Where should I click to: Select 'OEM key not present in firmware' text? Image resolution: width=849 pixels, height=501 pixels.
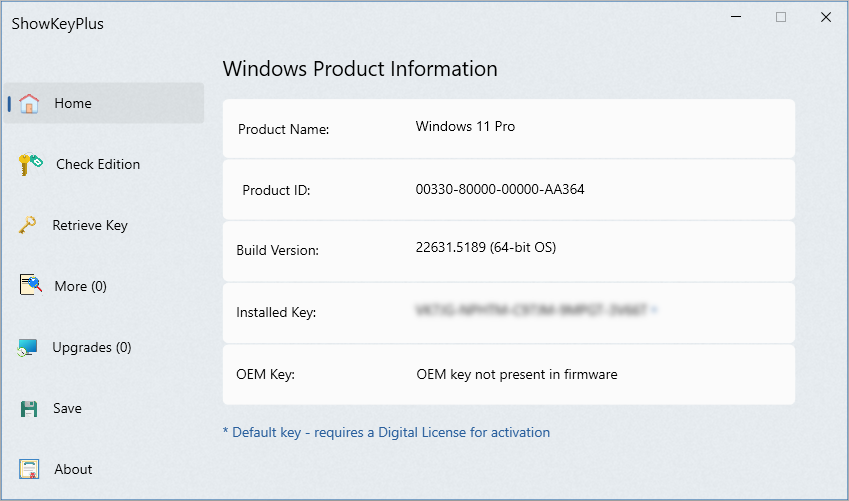(517, 374)
